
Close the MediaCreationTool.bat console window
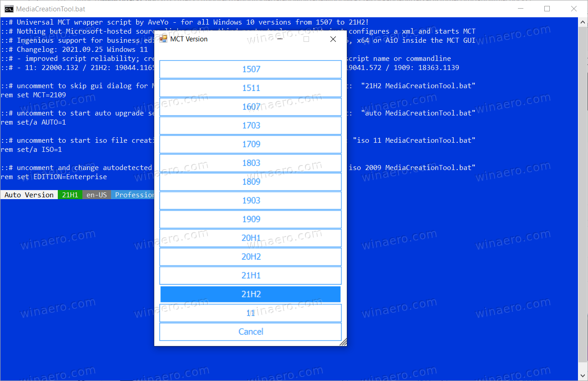tap(573, 9)
